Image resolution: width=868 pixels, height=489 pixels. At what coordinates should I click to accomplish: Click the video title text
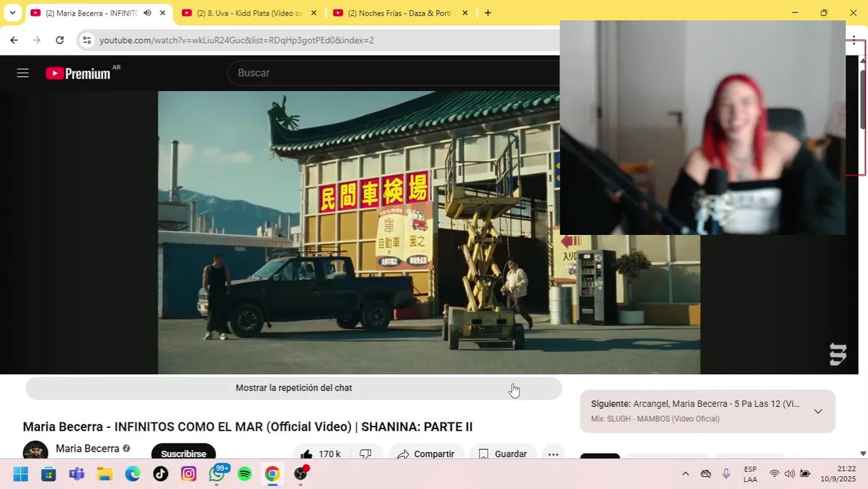(247, 427)
